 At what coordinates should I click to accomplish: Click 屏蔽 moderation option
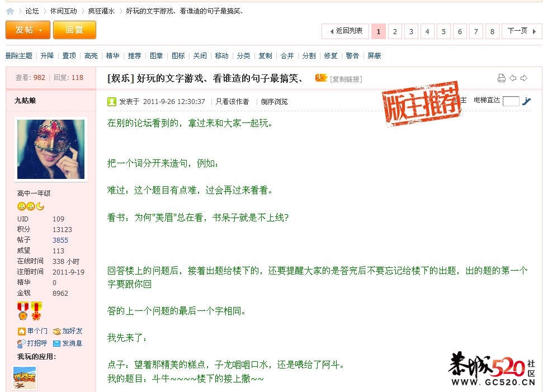coord(374,56)
